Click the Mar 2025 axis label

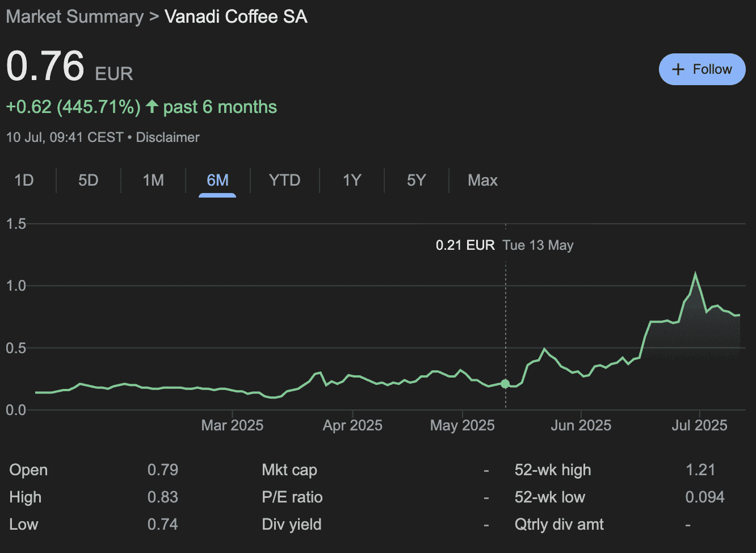(232, 425)
